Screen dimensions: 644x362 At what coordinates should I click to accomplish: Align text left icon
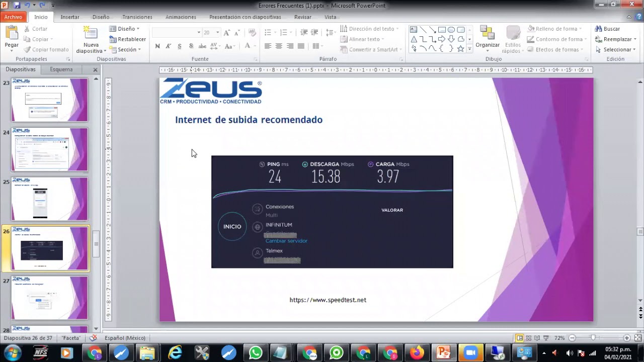[268, 46]
